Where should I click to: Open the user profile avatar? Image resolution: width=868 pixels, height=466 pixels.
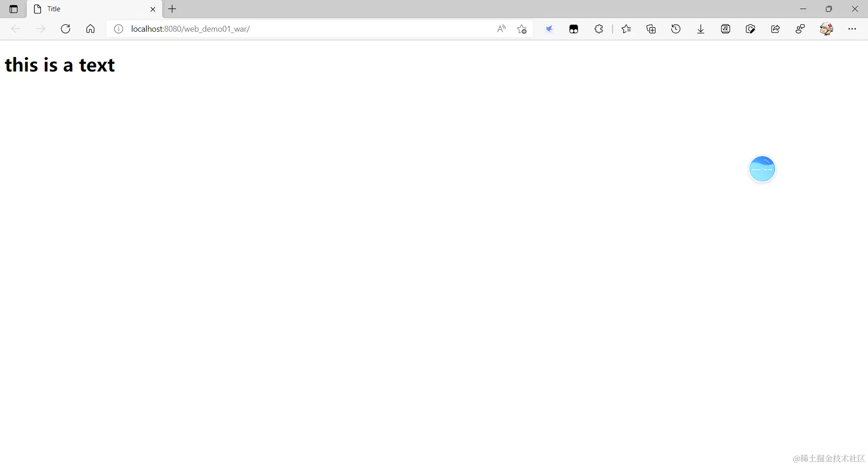pyautogui.click(x=826, y=29)
